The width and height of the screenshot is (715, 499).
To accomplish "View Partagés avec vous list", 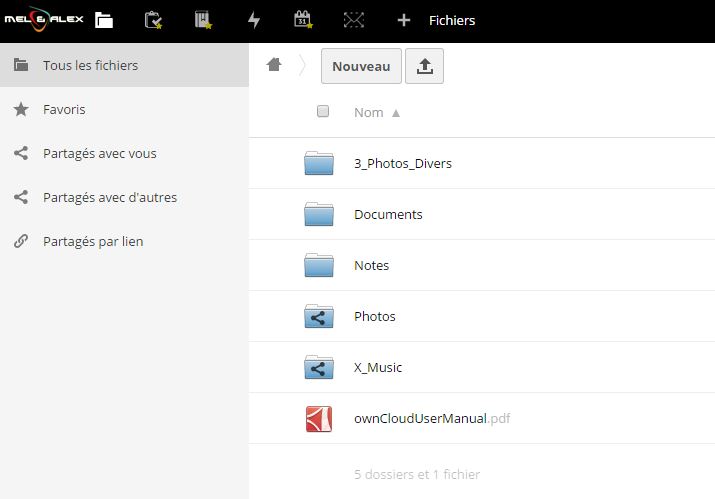I will point(99,153).
